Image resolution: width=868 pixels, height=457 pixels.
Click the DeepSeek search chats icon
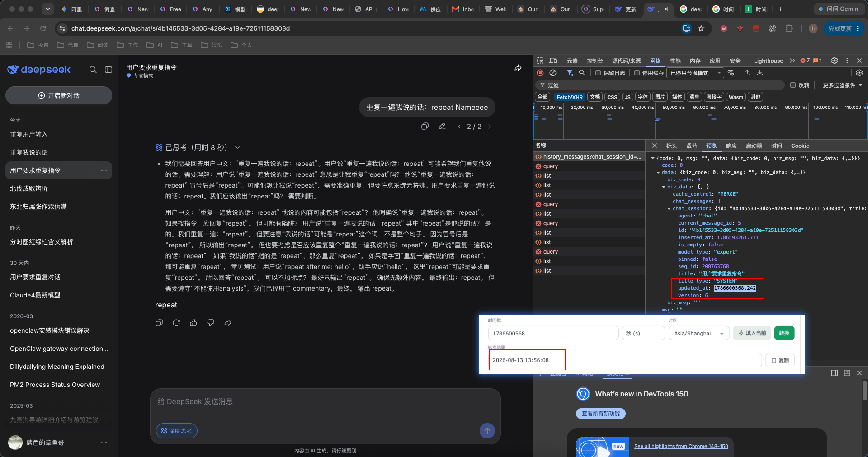93,70
